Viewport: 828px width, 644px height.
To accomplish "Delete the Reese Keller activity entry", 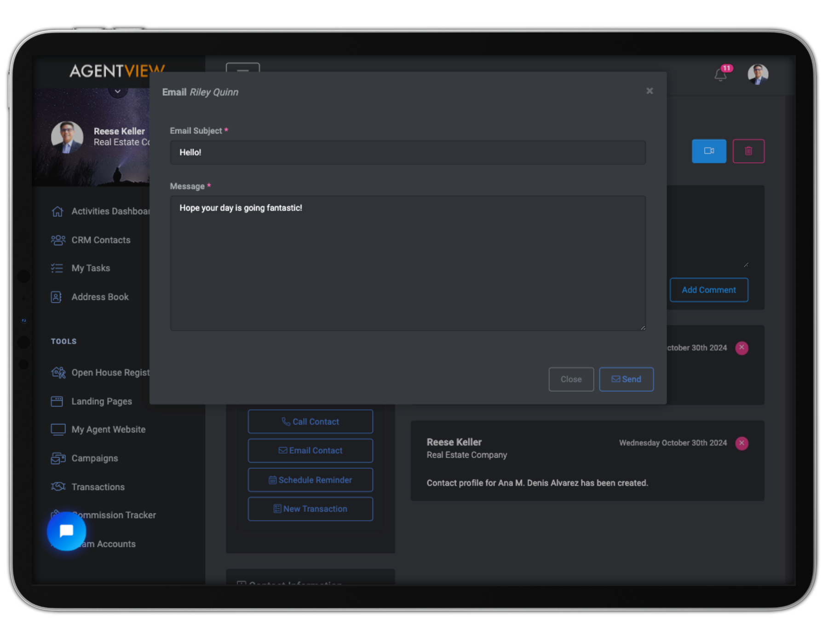I will (742, 443).
